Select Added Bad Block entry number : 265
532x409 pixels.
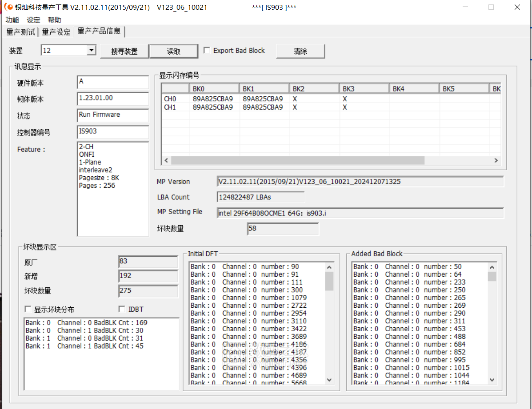pos(409,298)
